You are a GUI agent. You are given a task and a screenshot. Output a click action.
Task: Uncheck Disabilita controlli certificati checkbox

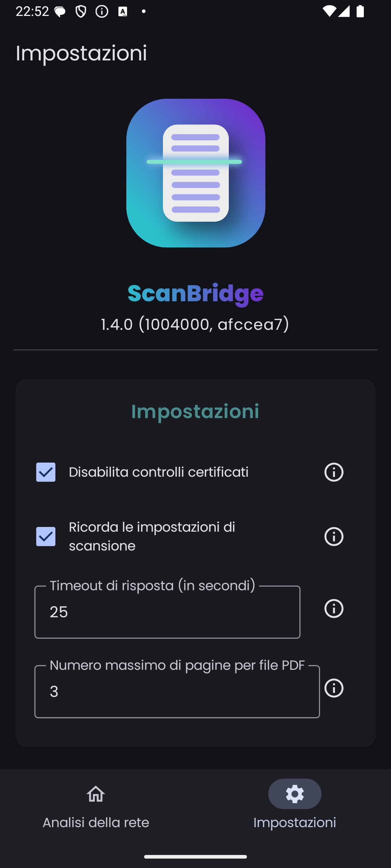click(46, 472)
